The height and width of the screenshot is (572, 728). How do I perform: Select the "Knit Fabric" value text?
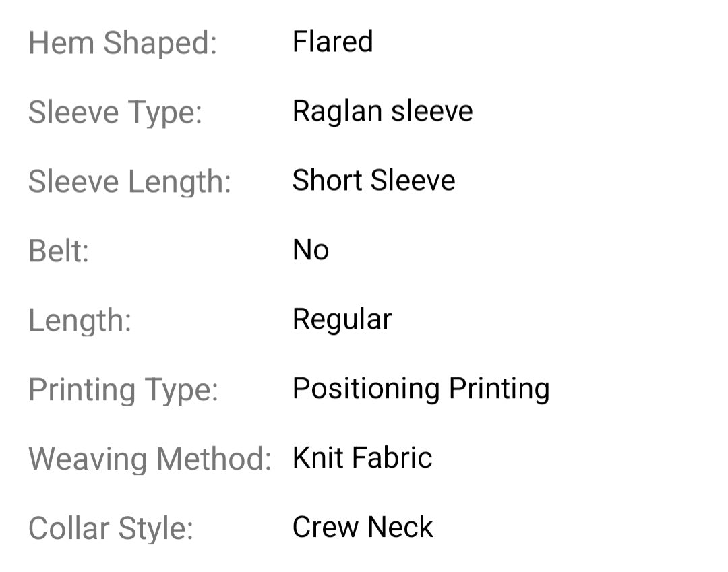pyautogui.click(x=362, y=458)
